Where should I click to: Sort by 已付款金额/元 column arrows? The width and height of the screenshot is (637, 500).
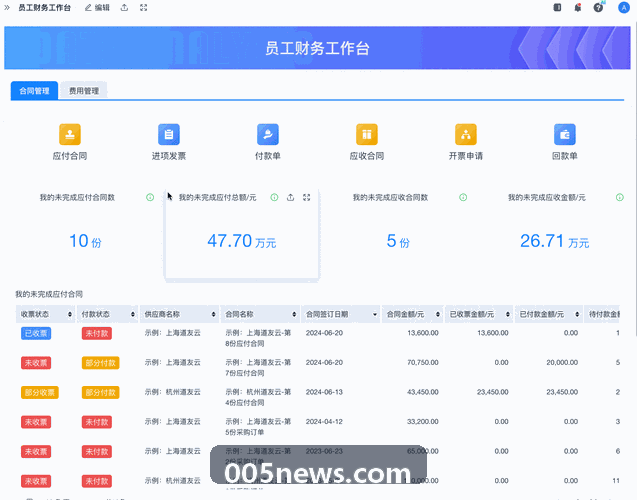tap(577, 314)
